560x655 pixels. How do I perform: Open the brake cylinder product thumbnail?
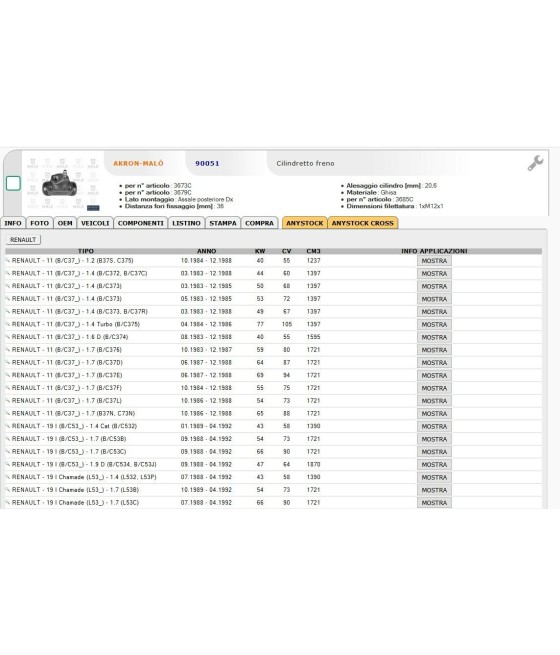(x=60, y=184)
